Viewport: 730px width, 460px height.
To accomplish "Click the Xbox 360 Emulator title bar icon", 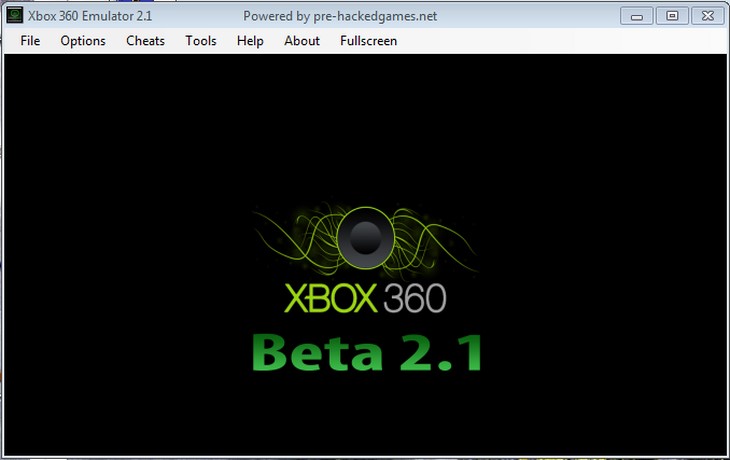I will [x=15, y=15].
